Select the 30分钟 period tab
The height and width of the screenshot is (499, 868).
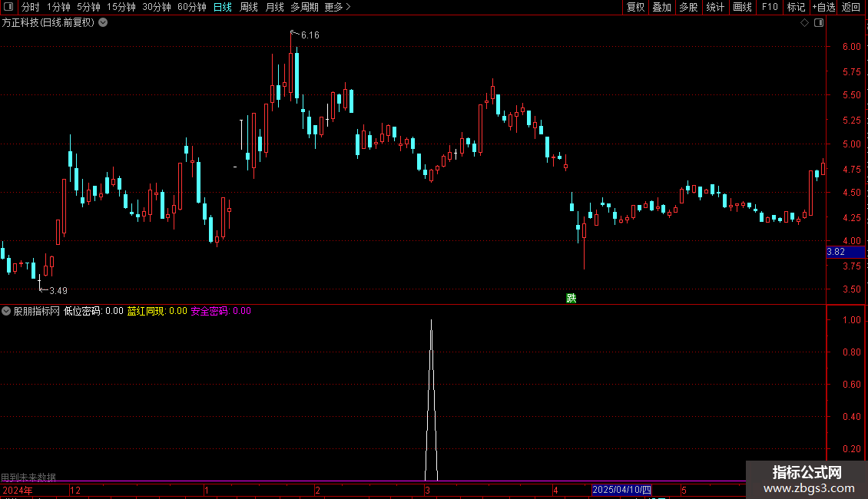coord(157,7)
